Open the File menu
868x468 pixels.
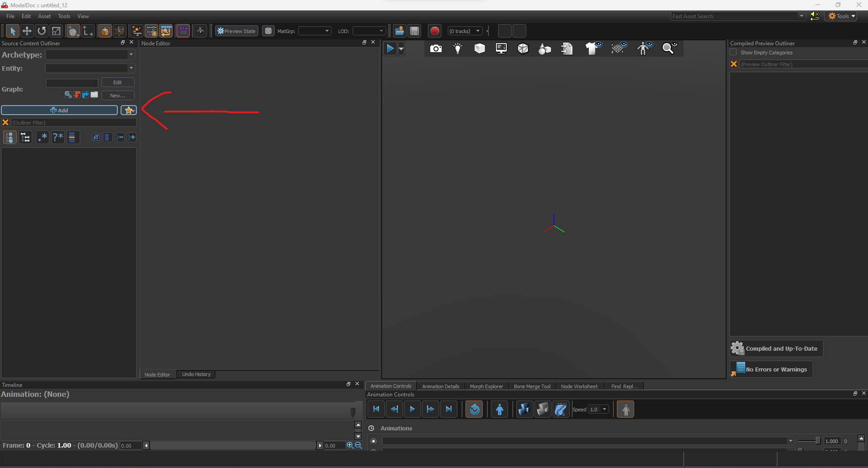click(x=10, y=16)
